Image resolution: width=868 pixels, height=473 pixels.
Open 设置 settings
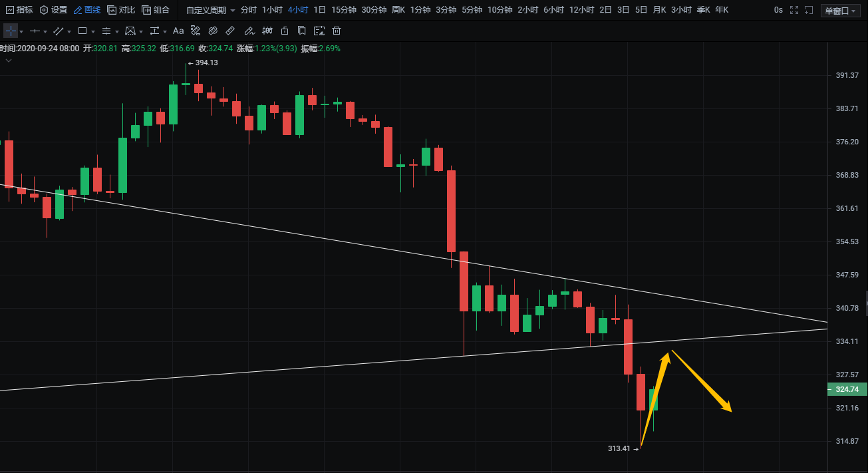click(x=54, y=10)
